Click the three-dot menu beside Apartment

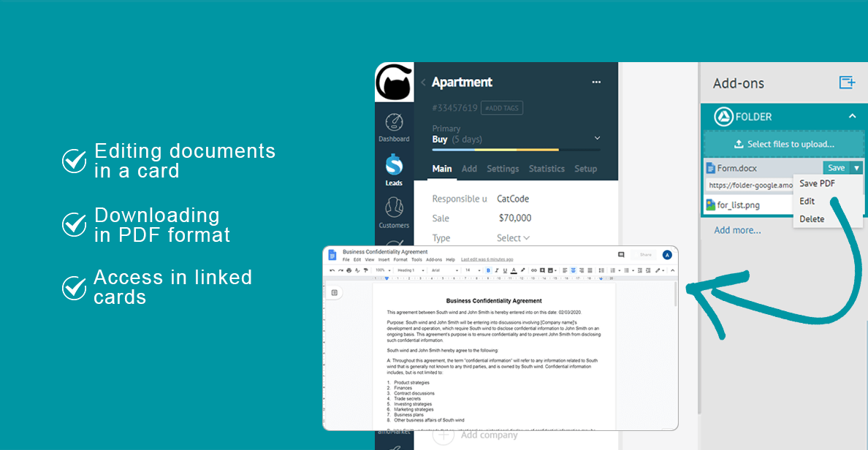tap(596, 83)
